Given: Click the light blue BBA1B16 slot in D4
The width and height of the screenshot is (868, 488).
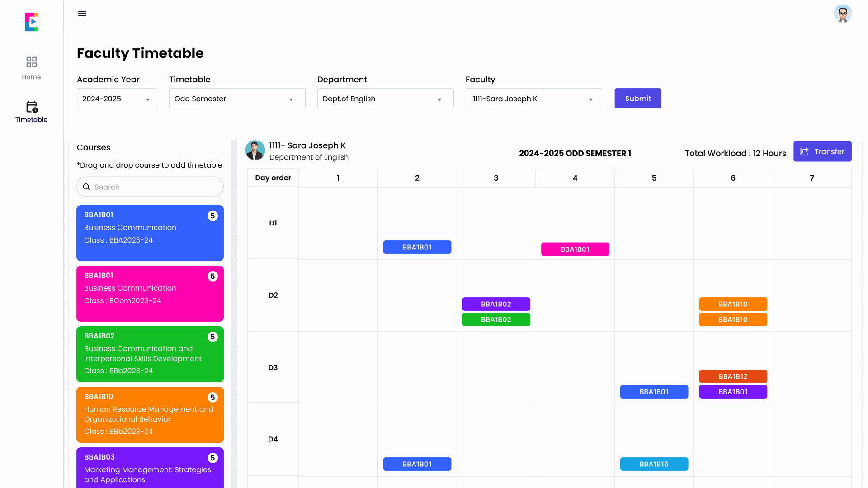Looking at the screenshot, I should [654, 464].
